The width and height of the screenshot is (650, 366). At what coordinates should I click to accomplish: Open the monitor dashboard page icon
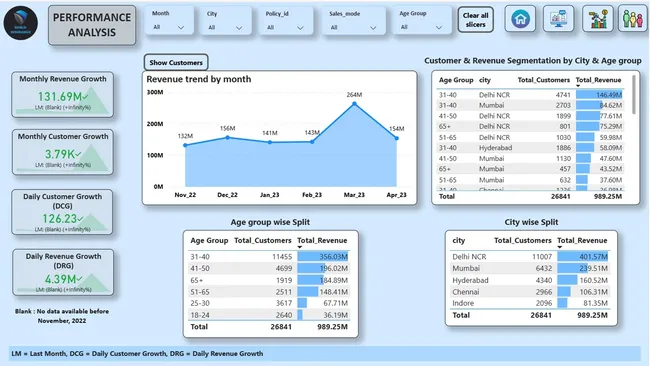pyautogui.click(x=558, y=19)
